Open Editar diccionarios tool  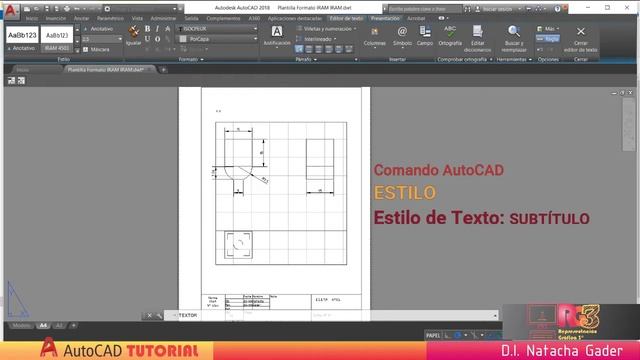tap(477, 39)
